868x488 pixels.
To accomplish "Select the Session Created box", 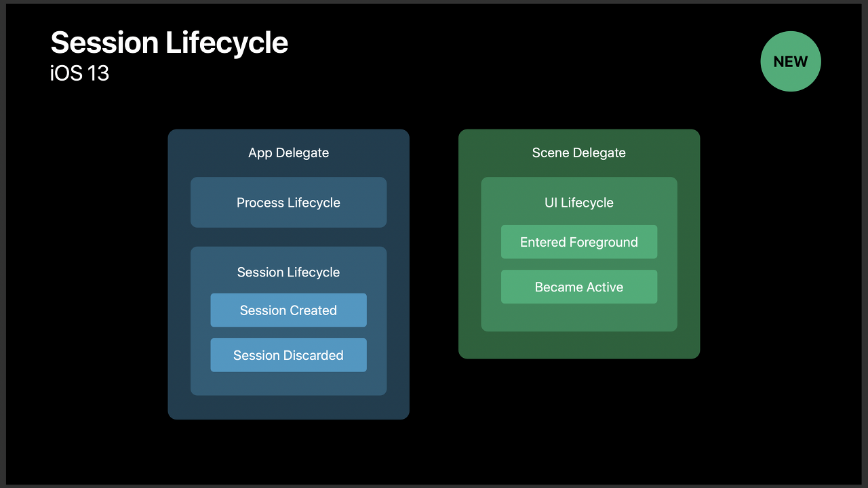I will (x=288, y=310).
